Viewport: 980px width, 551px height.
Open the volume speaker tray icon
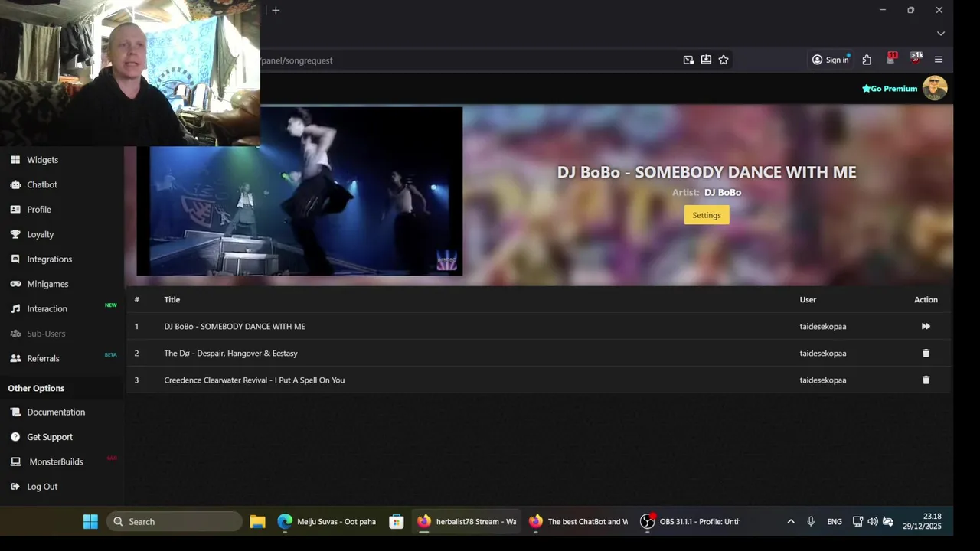873,522
